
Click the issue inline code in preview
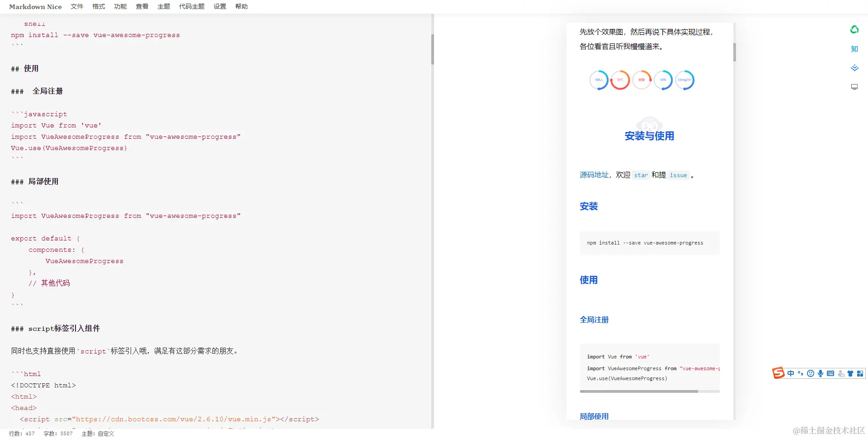678,175
